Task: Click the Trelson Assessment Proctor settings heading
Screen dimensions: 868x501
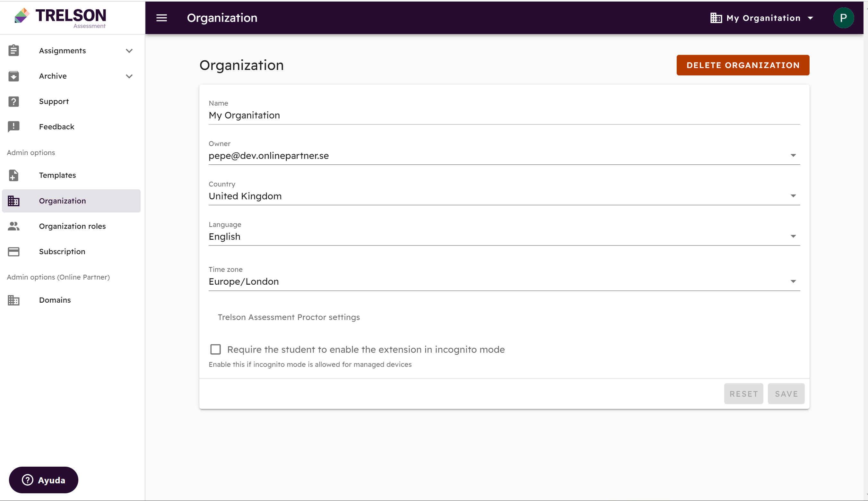Action: pyautogui.click(x=289, y=317)
